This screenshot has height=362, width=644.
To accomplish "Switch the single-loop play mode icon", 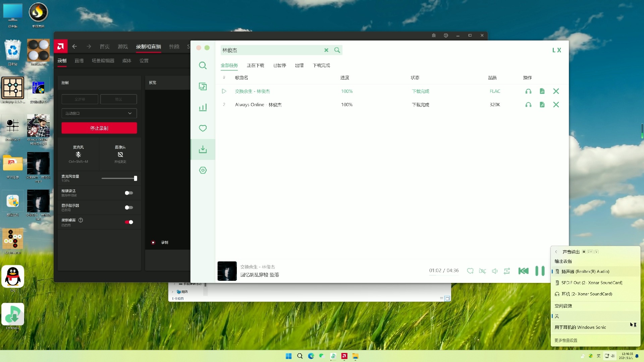I will point(507,271).
